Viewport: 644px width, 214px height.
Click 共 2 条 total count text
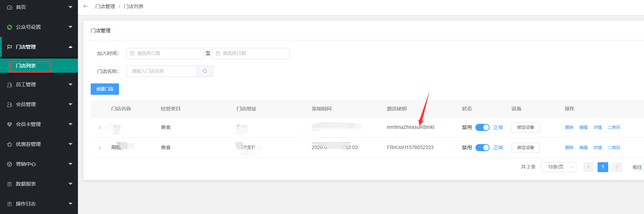[528, 167]
